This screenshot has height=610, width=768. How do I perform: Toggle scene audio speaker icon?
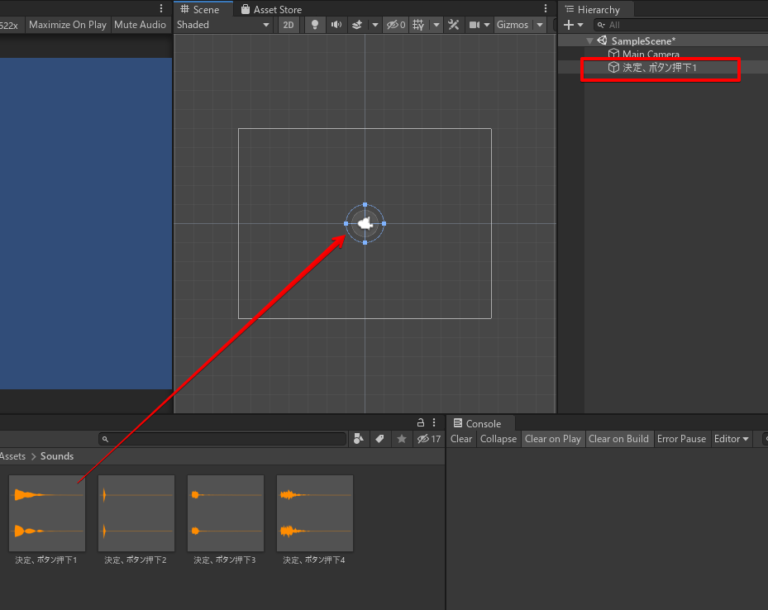pos(336,24)
